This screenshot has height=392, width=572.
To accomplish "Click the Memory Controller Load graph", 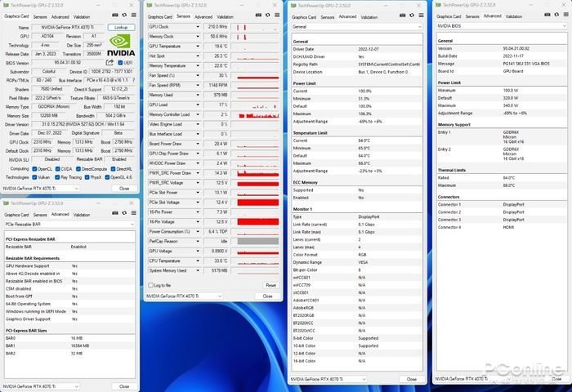I will (258, 114).
